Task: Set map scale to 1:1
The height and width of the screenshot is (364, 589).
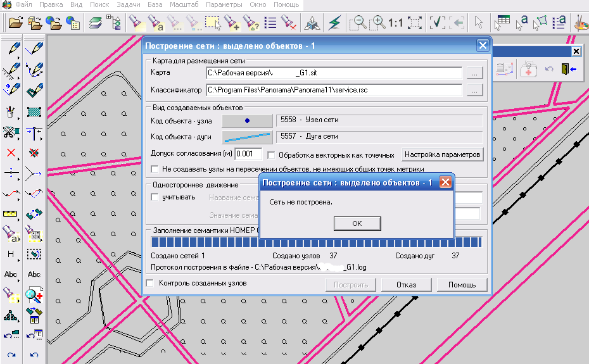Action: [396, 23]
